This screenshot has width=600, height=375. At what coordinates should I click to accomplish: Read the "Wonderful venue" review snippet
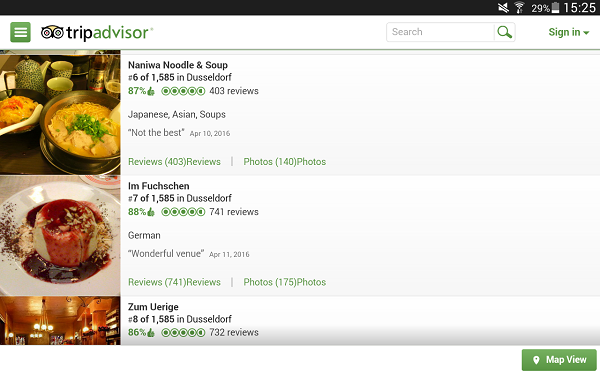166,254
